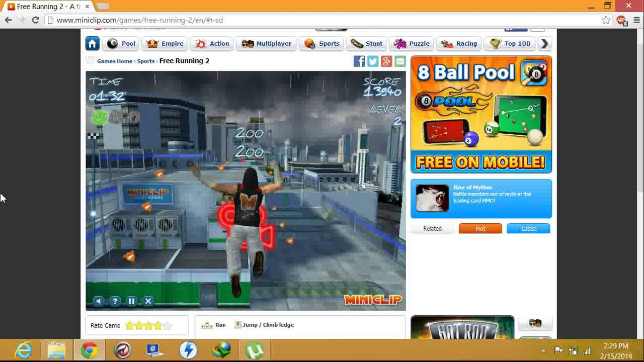Click the sunglasses face game thumbnail
644x362 pixels.
pyautogui.click(x=535, y=323)
